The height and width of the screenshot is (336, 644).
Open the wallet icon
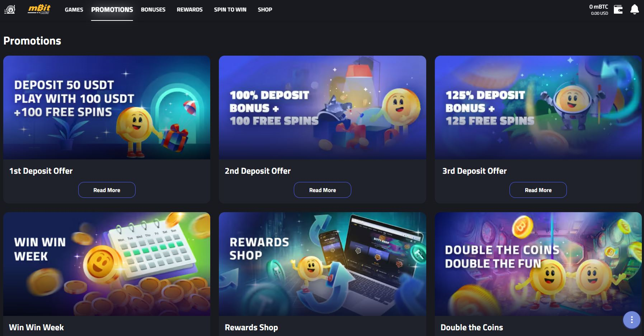[x=618, y=9]
